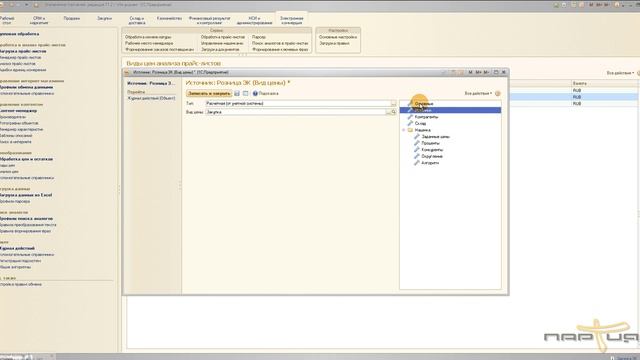
Task: Open 'Рабочее место менеджера' link
Action: [149, 43]
